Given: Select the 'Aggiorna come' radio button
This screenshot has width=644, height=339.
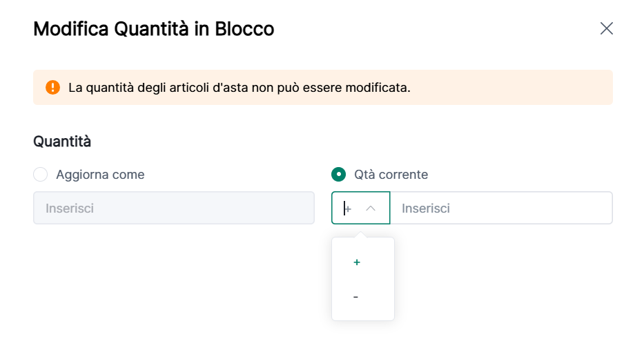Looking at the screenshot, I should (41, 175).
